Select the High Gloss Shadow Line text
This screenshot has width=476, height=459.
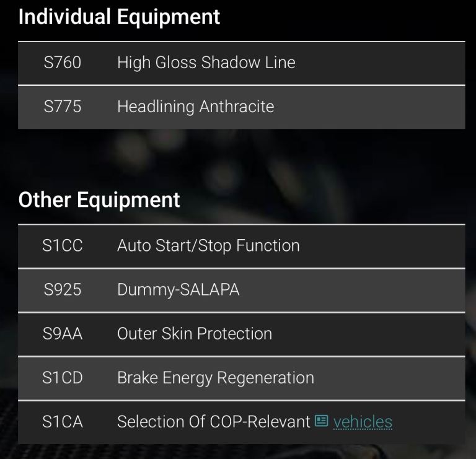click(x=206, y=63)
